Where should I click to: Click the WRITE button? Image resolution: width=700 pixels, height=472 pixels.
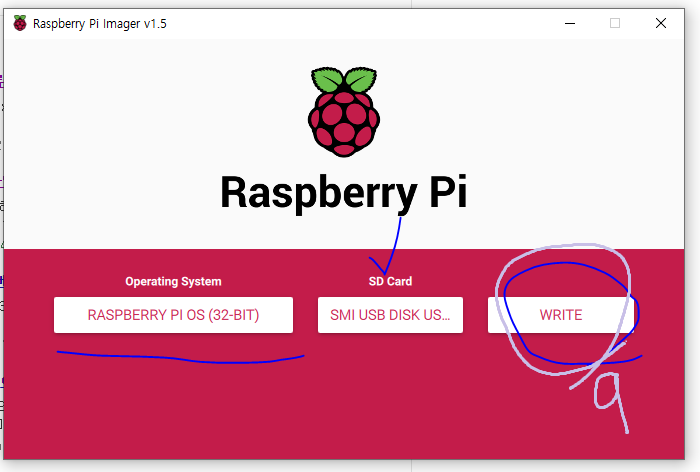[x=561, y=315]
